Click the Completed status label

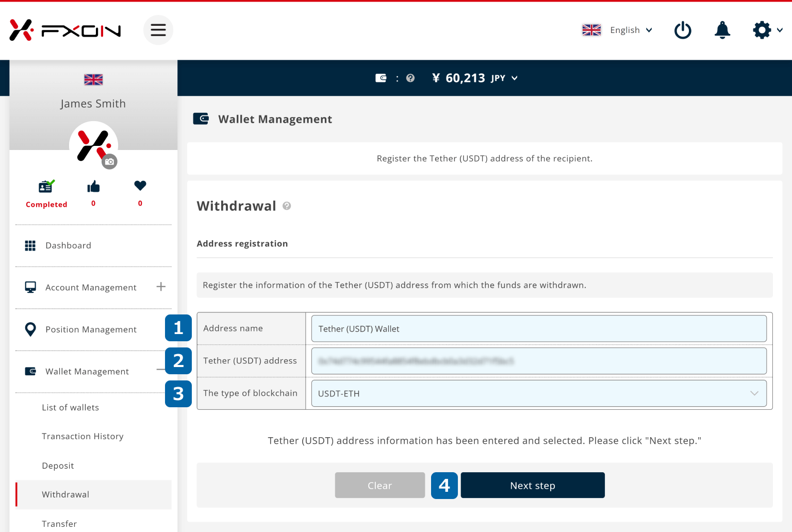[x=46, y=204]
